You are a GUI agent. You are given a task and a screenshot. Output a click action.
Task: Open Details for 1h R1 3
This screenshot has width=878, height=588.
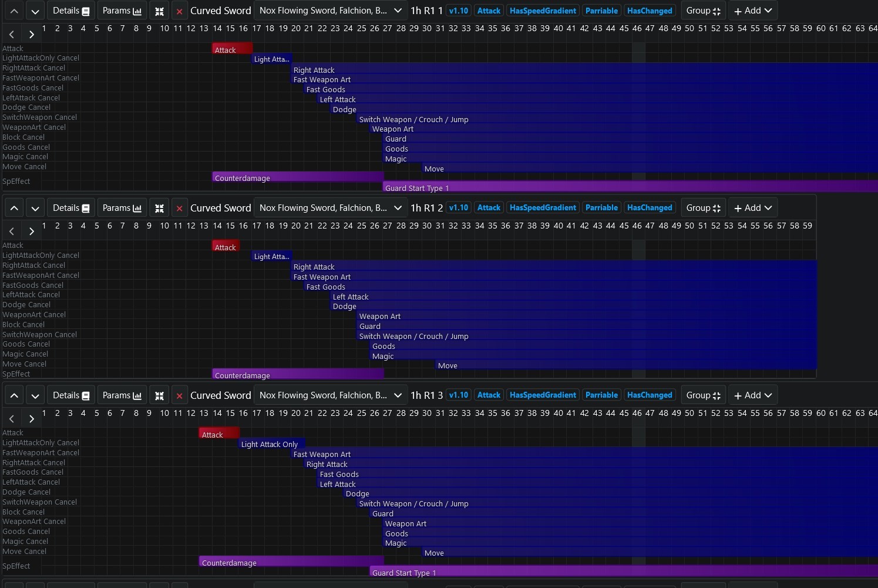pyautogui.click(x=71, y=395)
